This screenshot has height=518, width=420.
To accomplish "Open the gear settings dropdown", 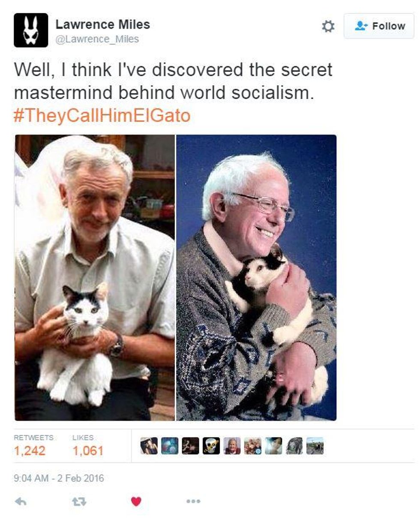I will 328,27.
